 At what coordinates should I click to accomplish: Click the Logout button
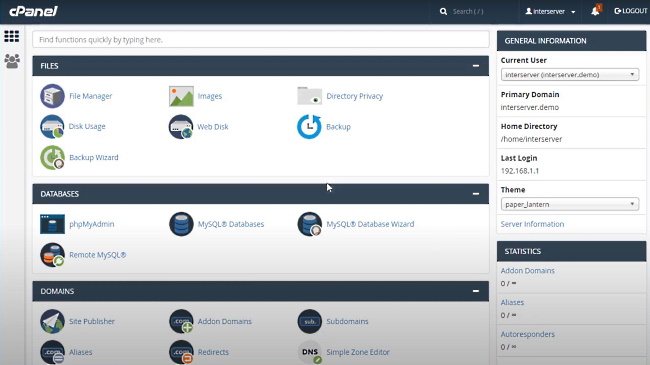[x=631, y=11]
